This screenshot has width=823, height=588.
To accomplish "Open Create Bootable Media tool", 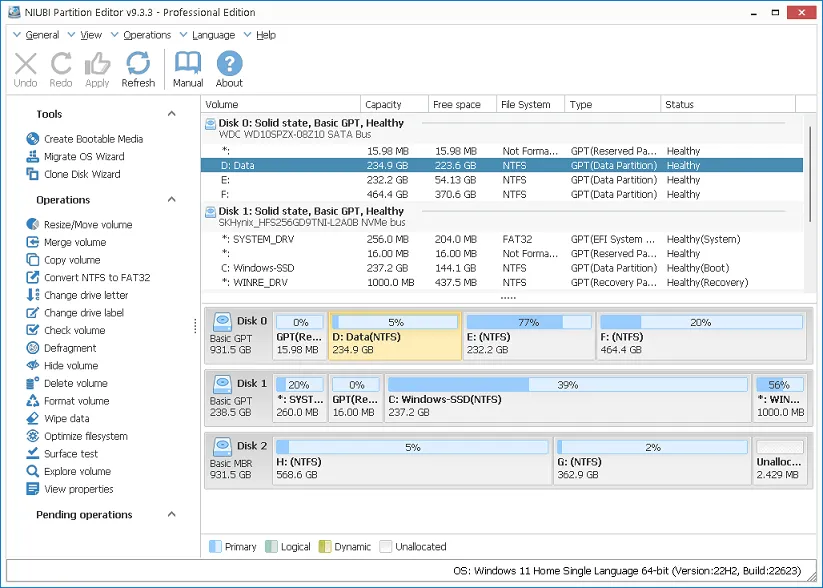I will [92, 139].
